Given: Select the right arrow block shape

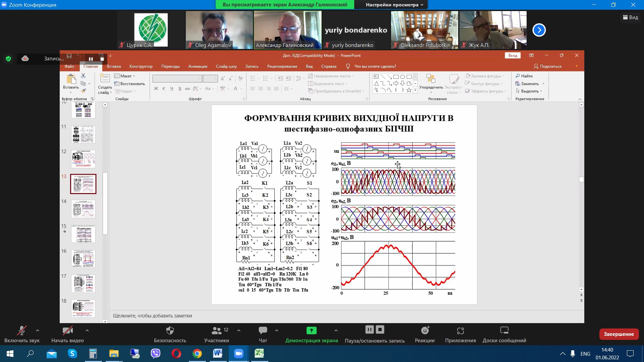Looking at the screenshot, I should (396, 83).
